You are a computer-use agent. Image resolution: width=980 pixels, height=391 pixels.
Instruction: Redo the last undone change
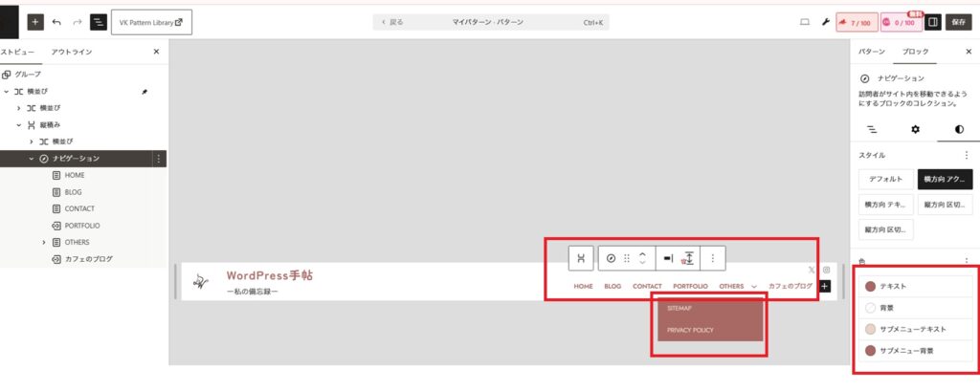(x=78, y=22)
